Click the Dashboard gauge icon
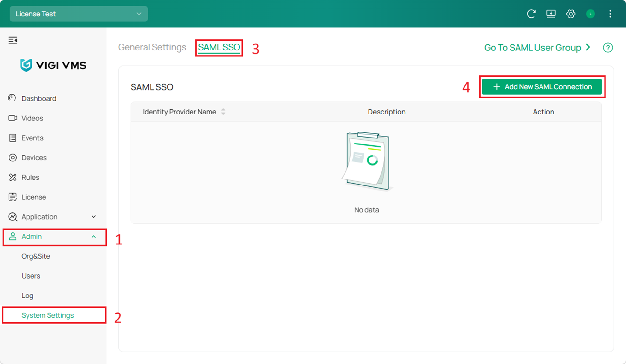This screenshot has width=626, height=364. [12, 98]
